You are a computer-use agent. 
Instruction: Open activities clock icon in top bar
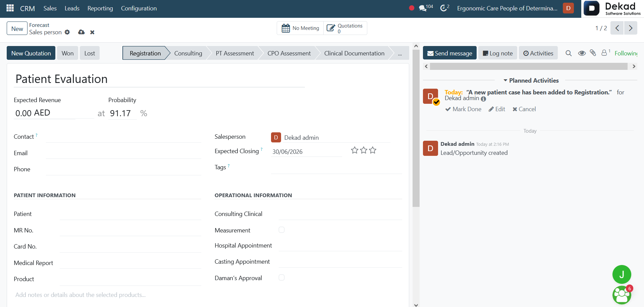pyautogui.click(x=444, y=8)
